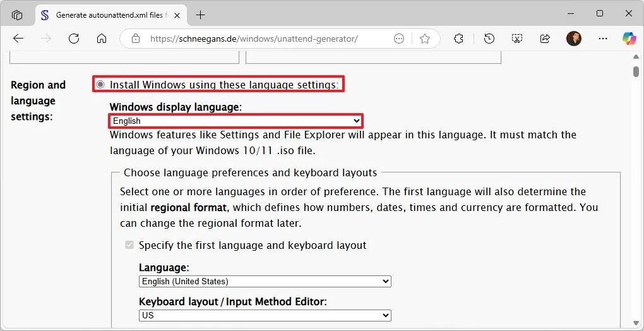Open the user profile avatar
This screenshot has height=331, width=644.
(x=573, y=39)
